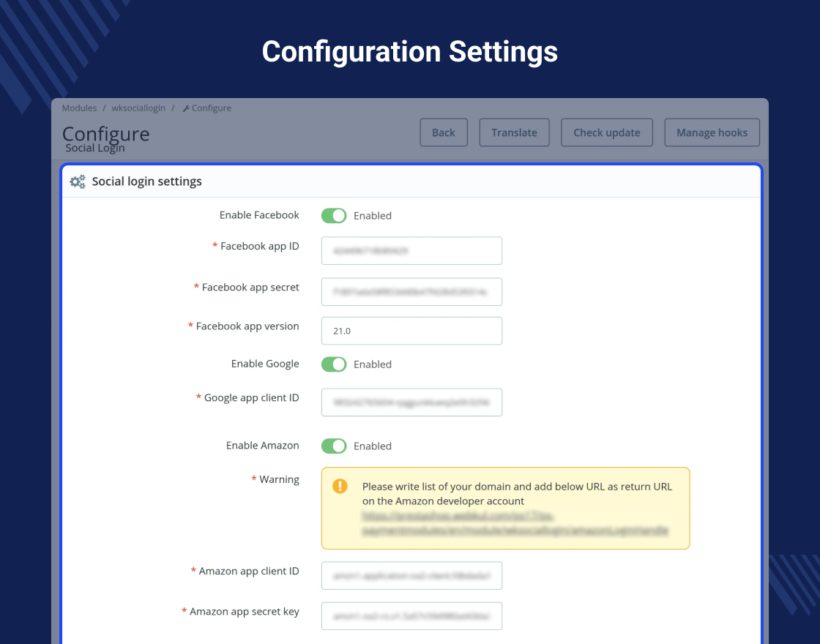
Task: Click Check update button
Action: click(x=607, y=132)
